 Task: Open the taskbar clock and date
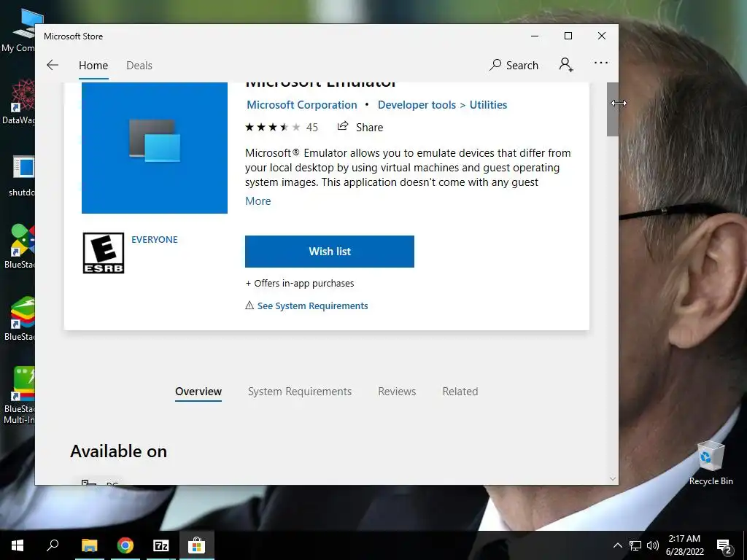click(684, 545)
